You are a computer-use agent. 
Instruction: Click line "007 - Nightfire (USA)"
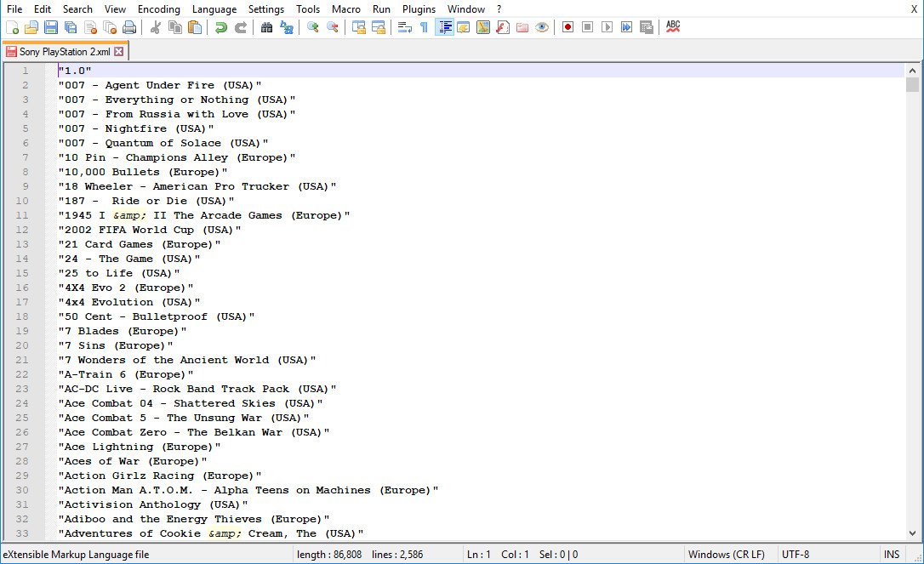135,128
